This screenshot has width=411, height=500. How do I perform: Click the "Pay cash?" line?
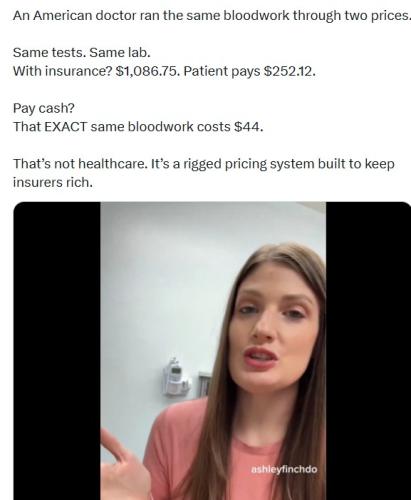coord(44,109)
